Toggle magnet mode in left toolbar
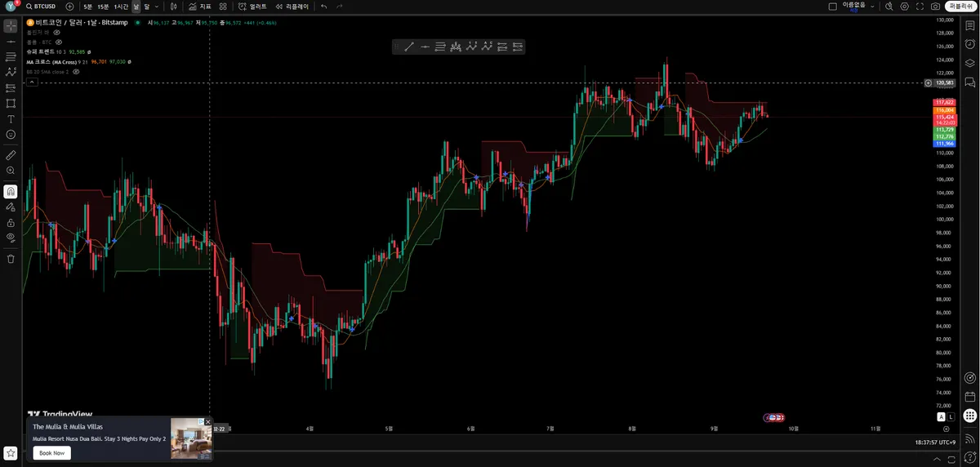 pos(11,191)
